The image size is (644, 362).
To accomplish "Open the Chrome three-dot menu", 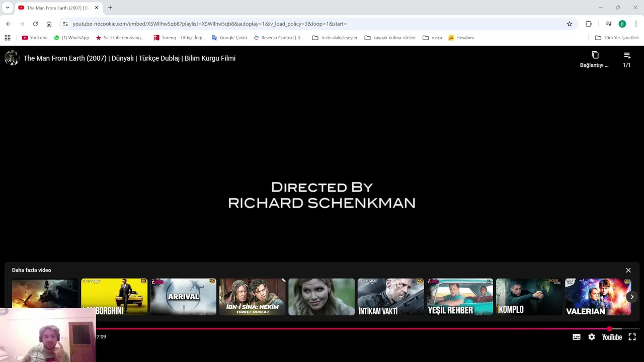I will (636, 24).
